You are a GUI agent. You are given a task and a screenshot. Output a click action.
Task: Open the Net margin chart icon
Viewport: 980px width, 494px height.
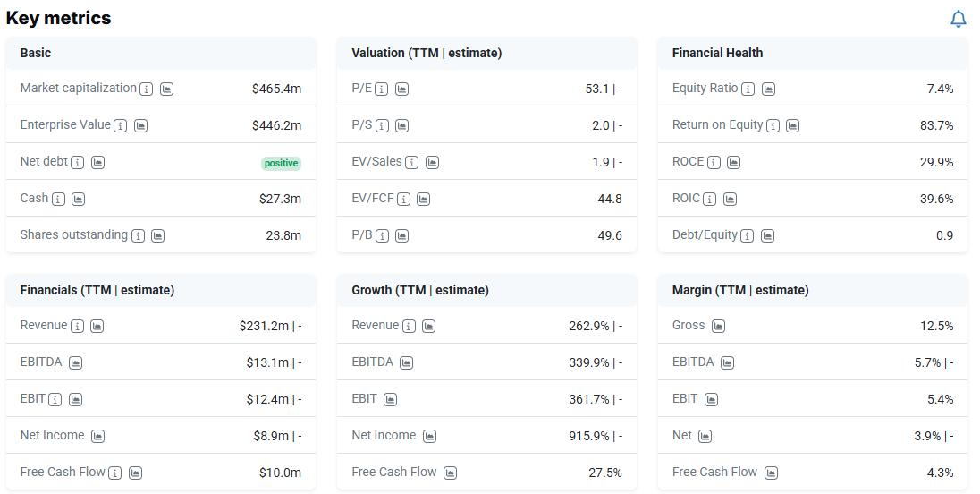click(705, 437)
